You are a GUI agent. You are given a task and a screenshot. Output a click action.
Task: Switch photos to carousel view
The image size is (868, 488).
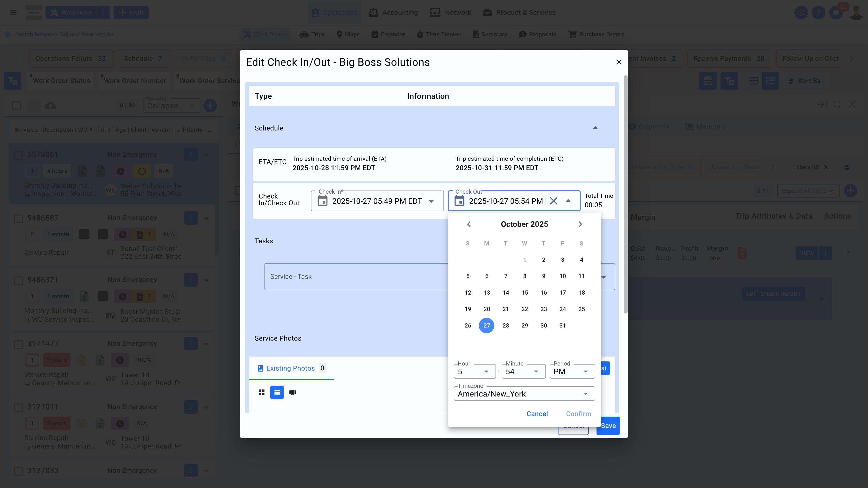(x=293, y=392)
